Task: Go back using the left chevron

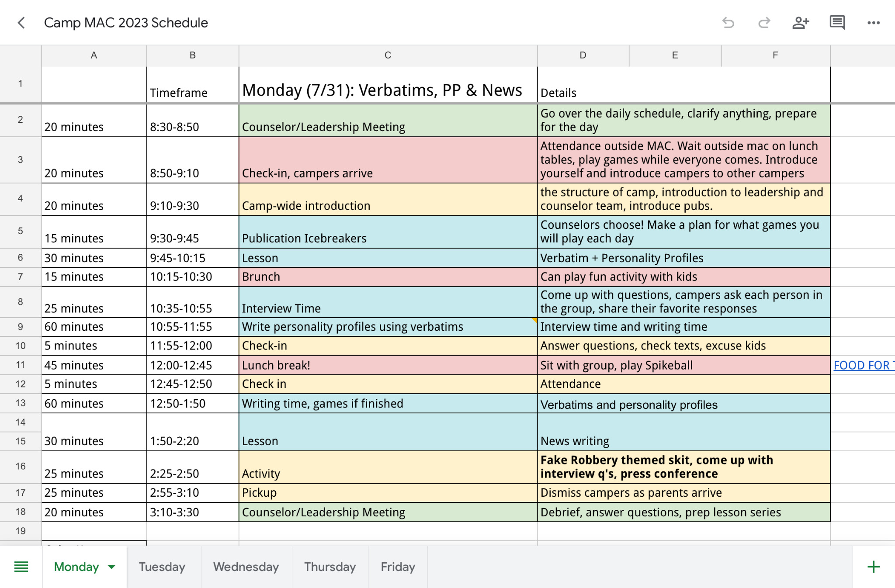Action: point(21,23)
